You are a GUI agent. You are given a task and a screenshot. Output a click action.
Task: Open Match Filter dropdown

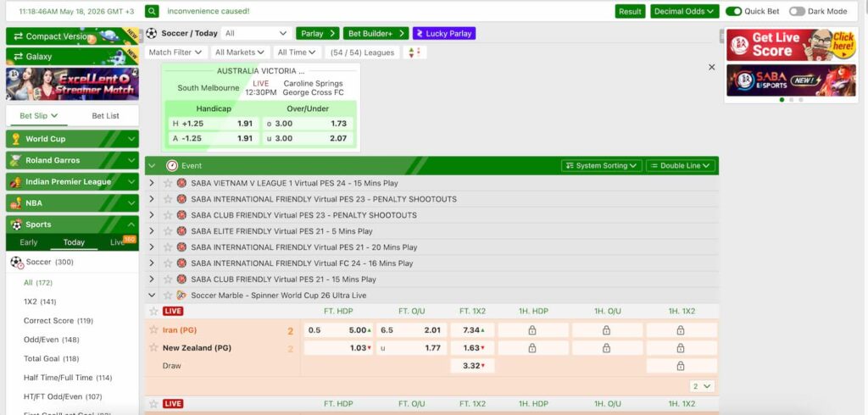point(176,53)
